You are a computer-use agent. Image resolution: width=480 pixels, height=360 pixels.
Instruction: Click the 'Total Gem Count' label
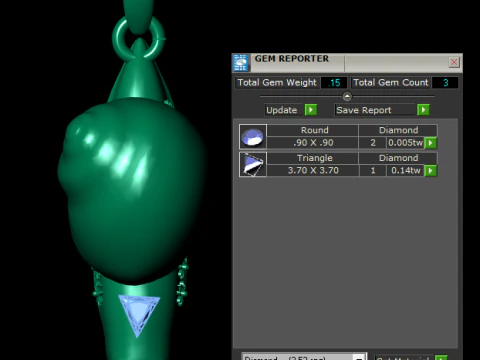[391, 83]
